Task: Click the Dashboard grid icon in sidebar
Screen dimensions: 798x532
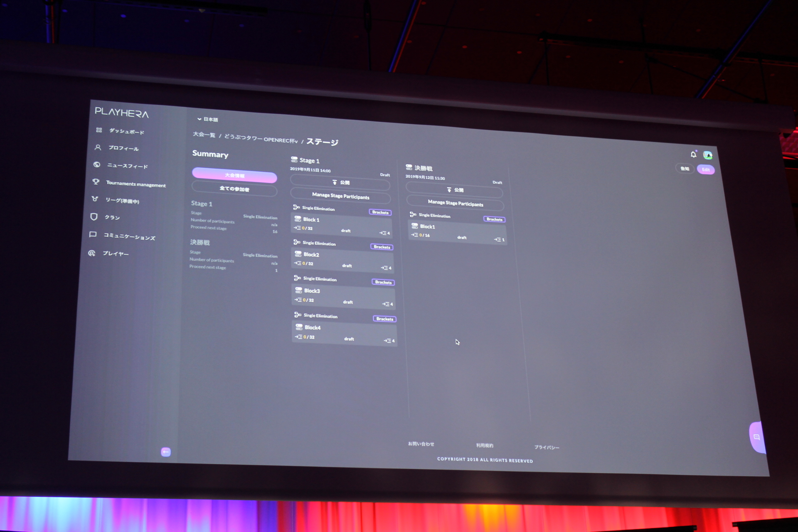Action: 99,130
